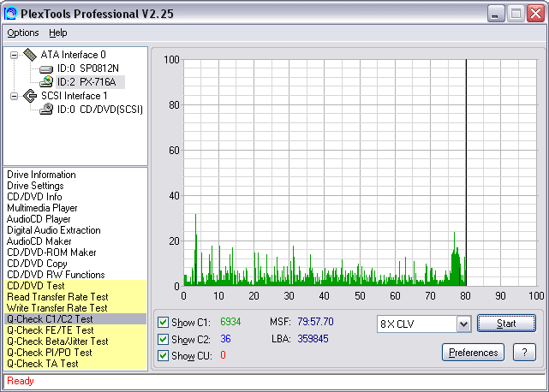The image size is (549, 392).
Task: Open the Preferences dialog
Action: 473,353
